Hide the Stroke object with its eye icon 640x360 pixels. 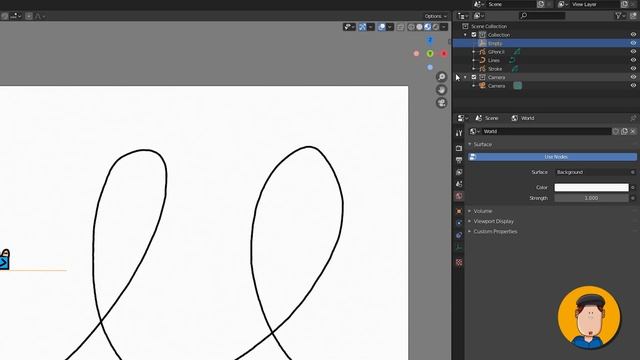click(x=633, y=69)
